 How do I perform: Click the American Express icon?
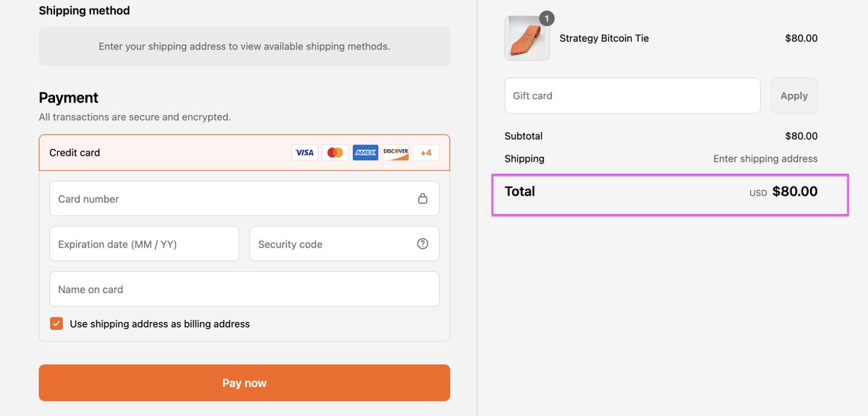(x=365, y=153)
